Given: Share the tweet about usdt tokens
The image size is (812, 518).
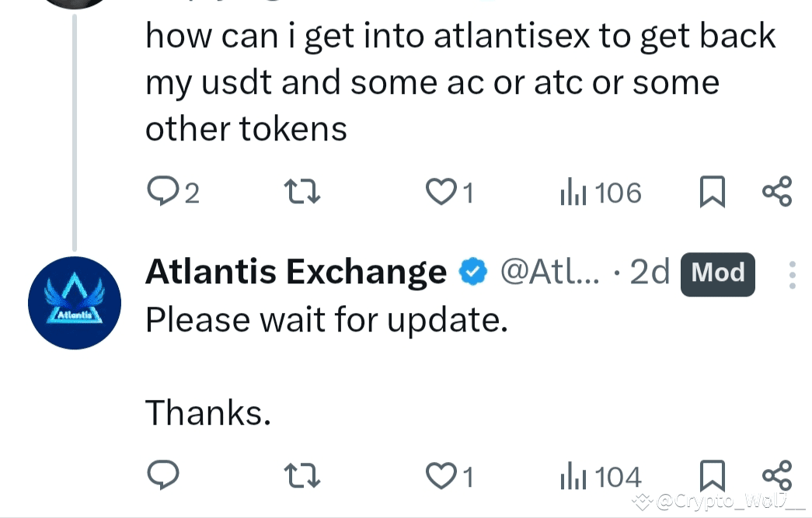Looking at the screenshot, I should (777, 191).
